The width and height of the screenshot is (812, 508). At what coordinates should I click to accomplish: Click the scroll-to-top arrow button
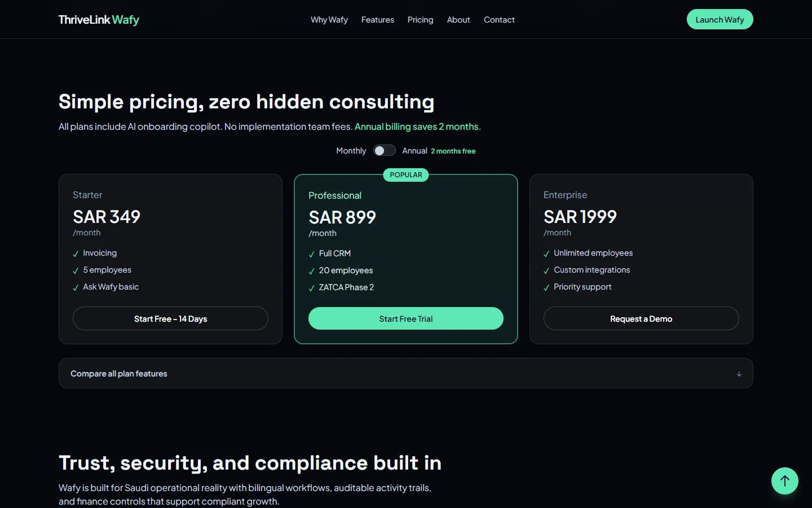[x=785, y=481]
